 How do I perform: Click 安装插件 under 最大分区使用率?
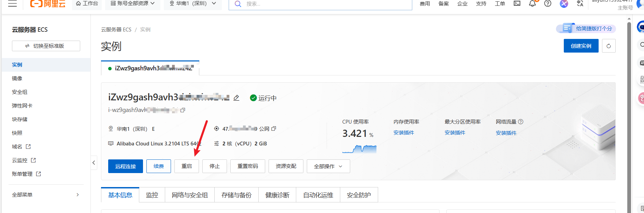click(455, 132)
